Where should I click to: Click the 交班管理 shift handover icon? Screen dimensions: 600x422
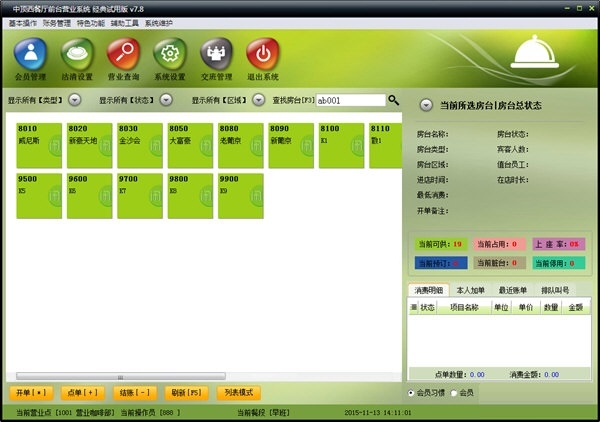coord(216,55)
